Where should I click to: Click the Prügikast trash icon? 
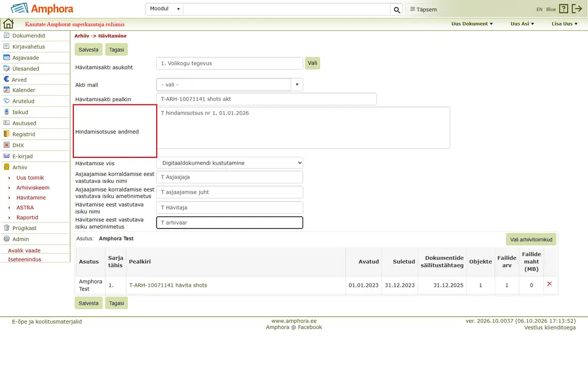tap(6, 228)
